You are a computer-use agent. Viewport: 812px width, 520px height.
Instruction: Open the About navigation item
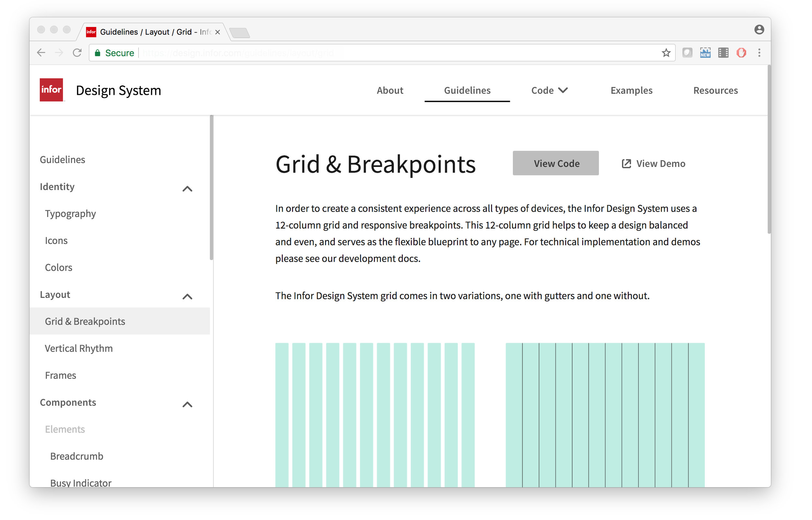[x=391, y=91]
